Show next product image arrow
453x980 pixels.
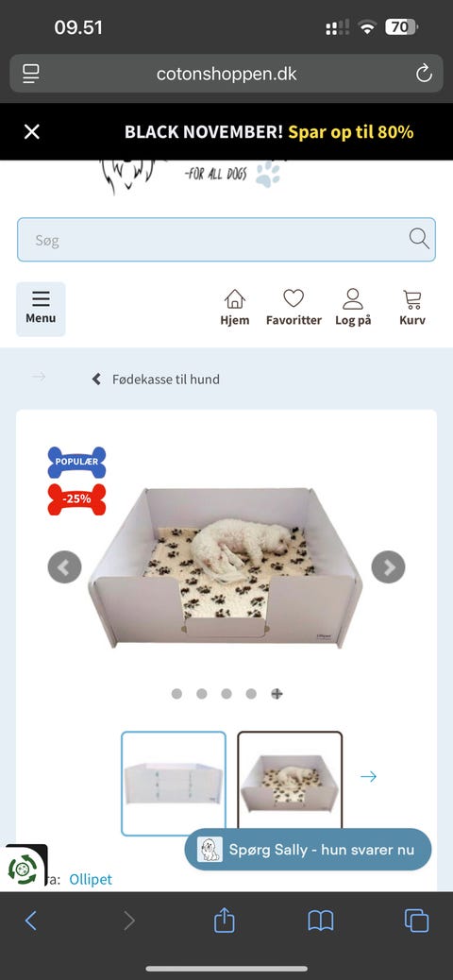[388, 566]
